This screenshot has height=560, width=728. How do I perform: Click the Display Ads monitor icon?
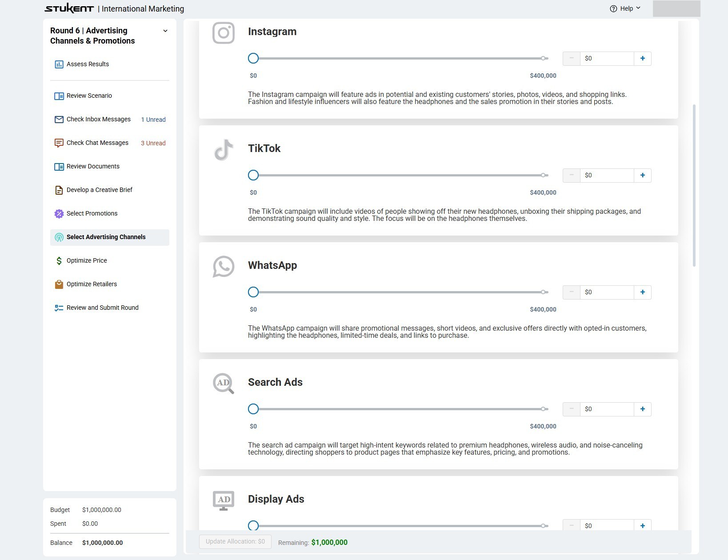[x=224, y=500]
